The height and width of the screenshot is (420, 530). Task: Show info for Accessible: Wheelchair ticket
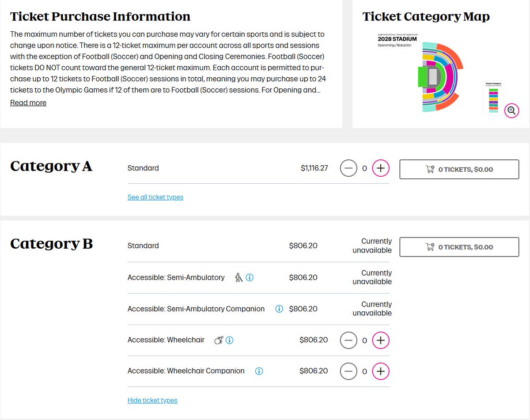pyautogui.click(x=230, y=341)
